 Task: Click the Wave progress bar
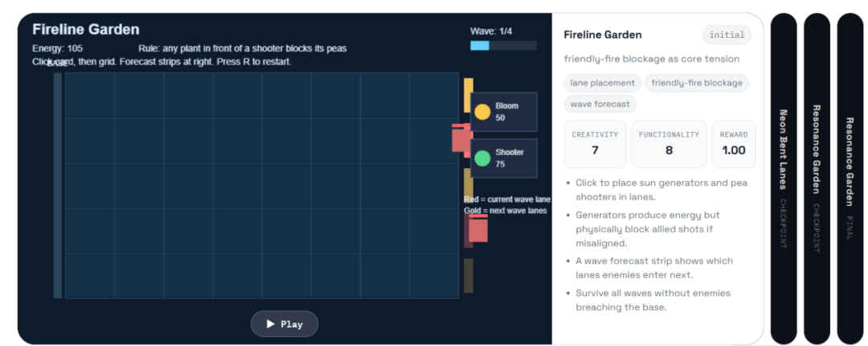503,46
